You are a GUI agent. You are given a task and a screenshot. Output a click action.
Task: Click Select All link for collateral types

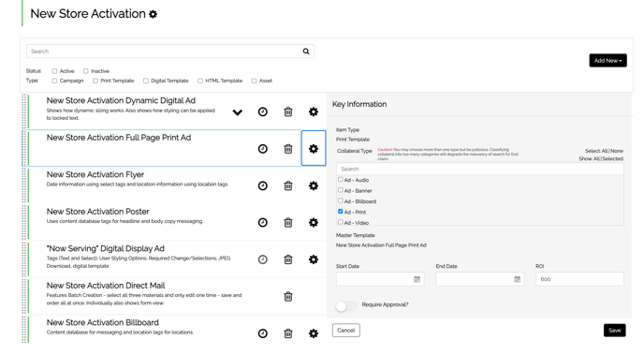tap(596, 151)
